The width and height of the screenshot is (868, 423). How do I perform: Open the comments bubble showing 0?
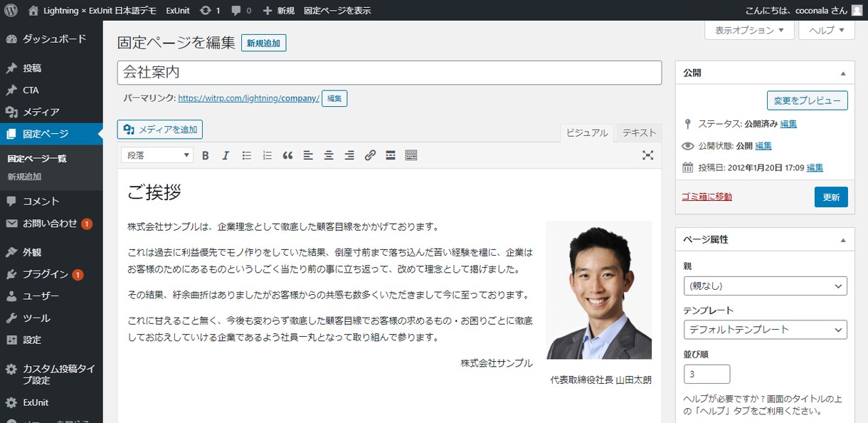pyautogui.click(x=241, y=11)
